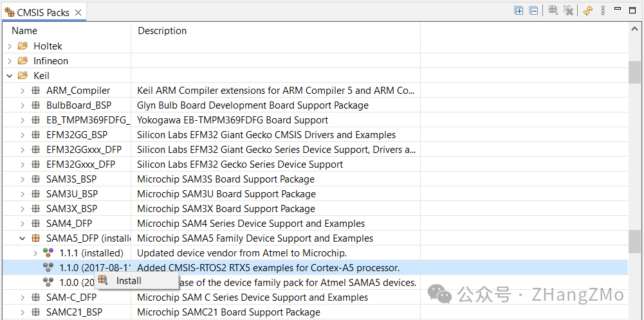Click the grayed Install pack toolbar icon
The width and height of the screenshot is (644, 320).
553,10
